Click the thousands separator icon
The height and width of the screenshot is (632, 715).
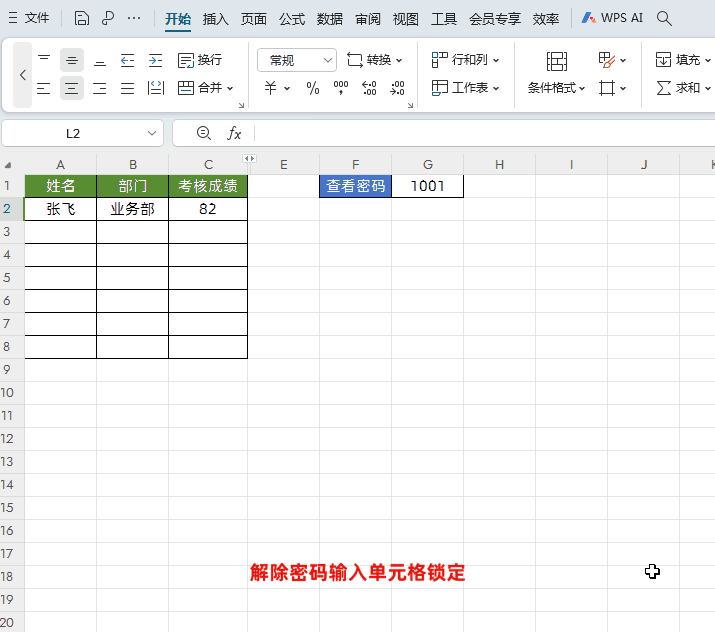click(341, 88)
